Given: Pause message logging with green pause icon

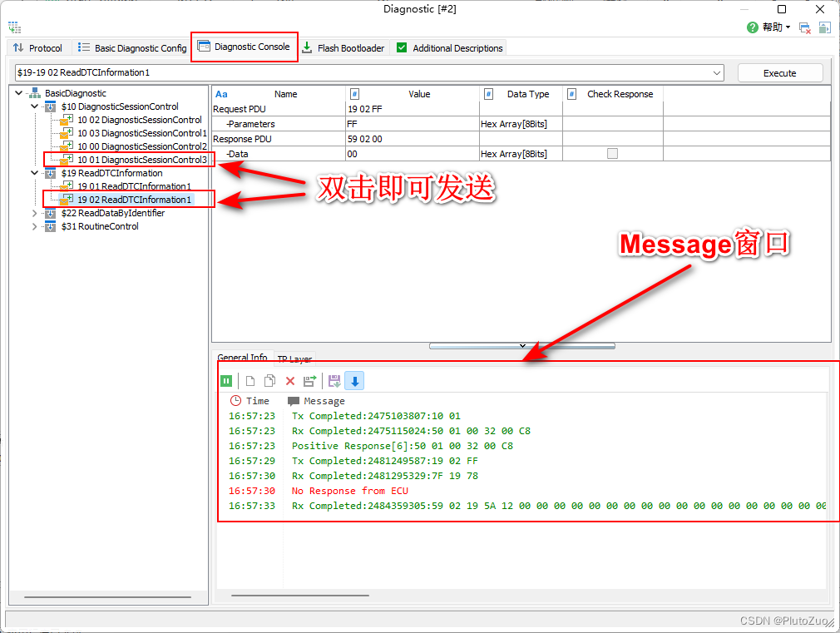Looking at the screenshot, I should click(226, 381).
